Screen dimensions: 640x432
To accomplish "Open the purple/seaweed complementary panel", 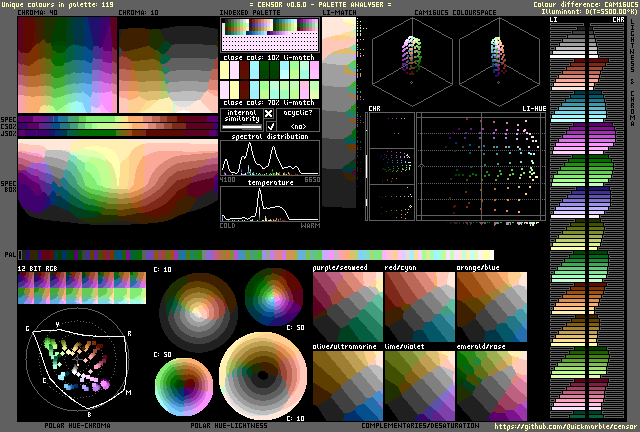I will pyautogui.click(x=348, y=307).
